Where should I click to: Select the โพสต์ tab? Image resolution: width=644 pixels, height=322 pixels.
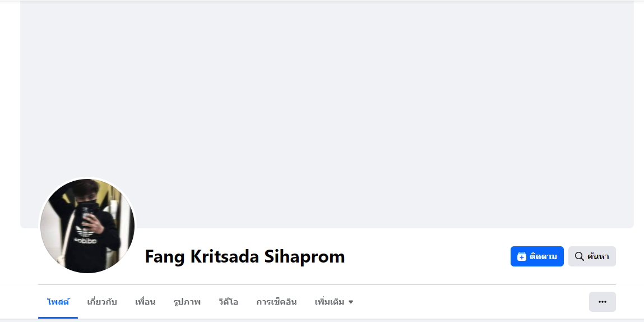(58, 302)
